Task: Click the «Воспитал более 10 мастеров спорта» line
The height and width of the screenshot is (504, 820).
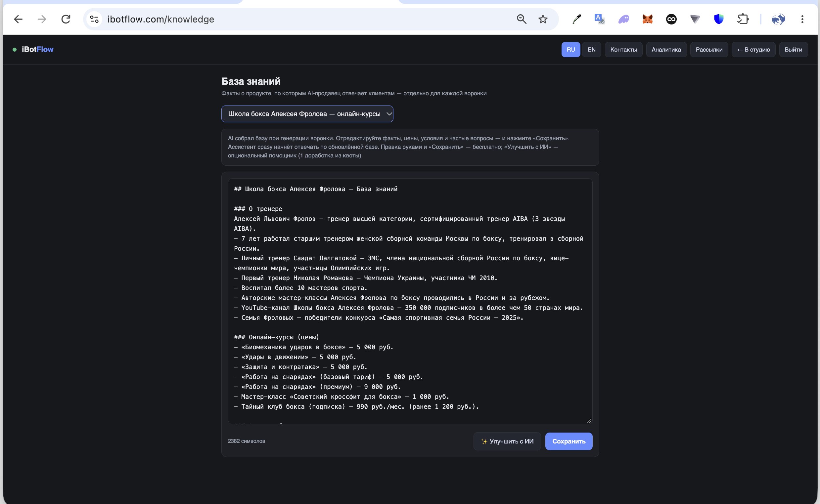Action: tap(300, 288)
